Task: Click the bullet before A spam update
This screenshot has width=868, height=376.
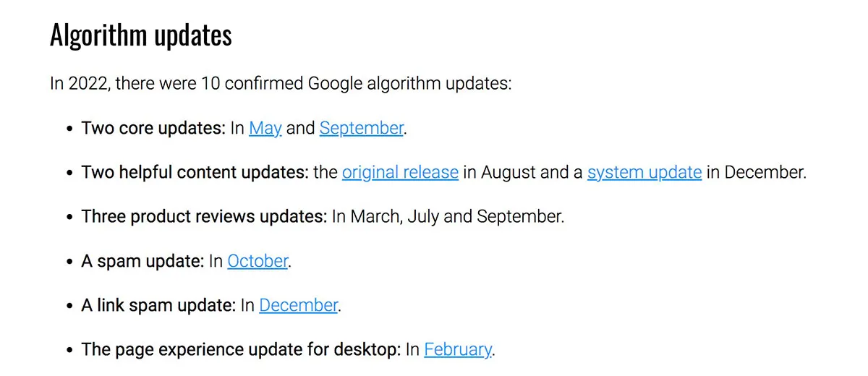Action: pos(69,262)
